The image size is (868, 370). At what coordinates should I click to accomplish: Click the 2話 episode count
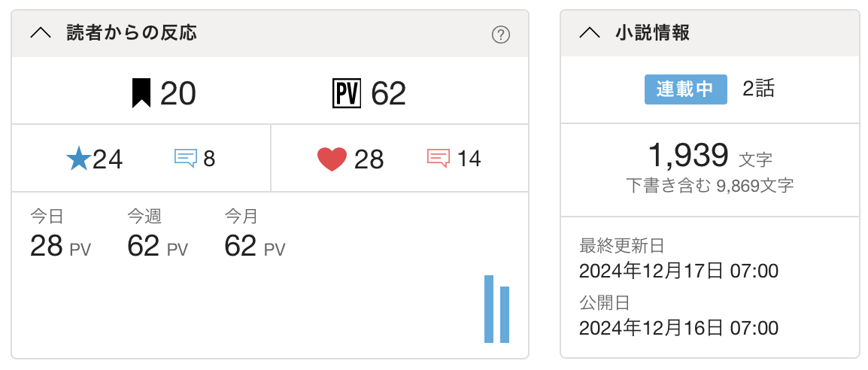pyautogui.click(x=758, y=89)
